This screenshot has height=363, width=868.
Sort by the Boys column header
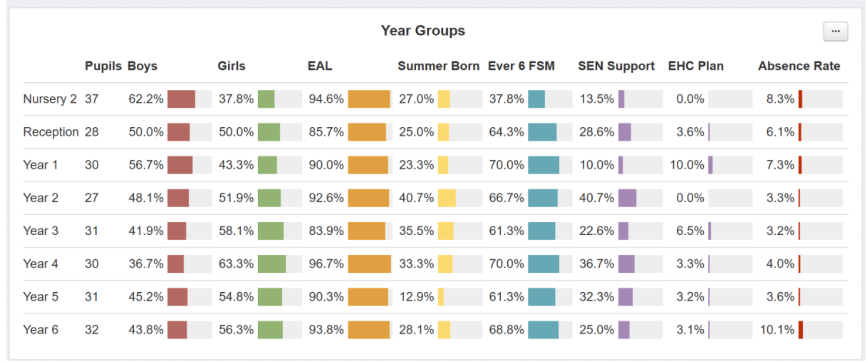(x=142, y=66)
